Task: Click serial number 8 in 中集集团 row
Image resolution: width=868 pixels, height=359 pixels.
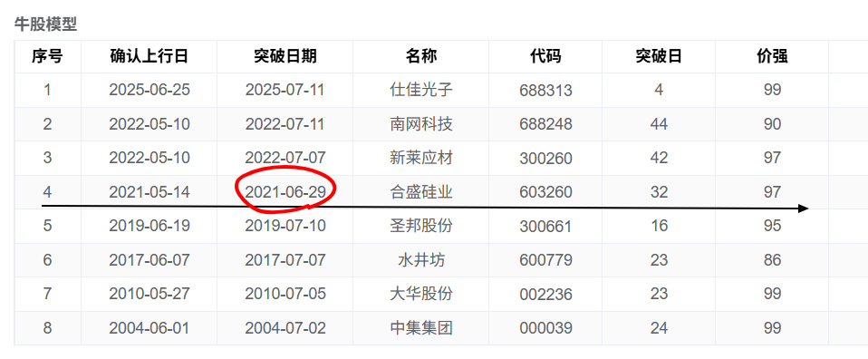Action: pos(47,328)
